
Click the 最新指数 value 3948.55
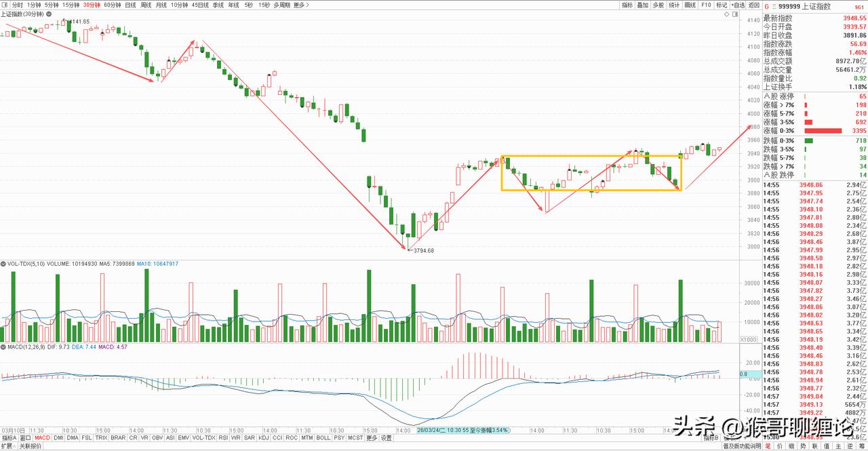coord(853,18)
